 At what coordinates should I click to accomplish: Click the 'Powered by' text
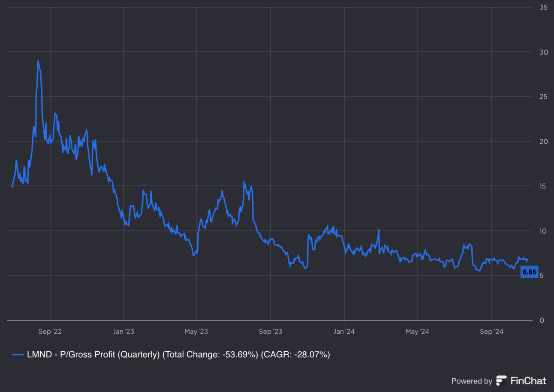pyautogui.click(x=471, y=381)
